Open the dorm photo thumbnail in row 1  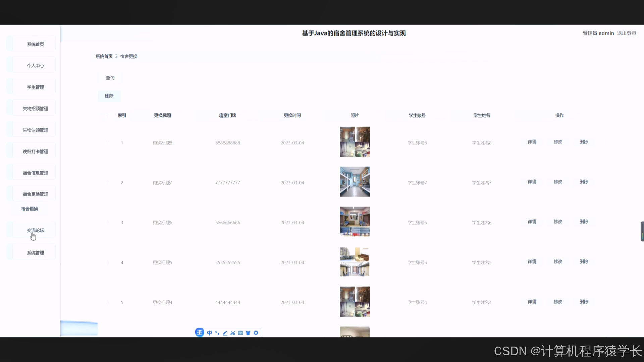355,141
